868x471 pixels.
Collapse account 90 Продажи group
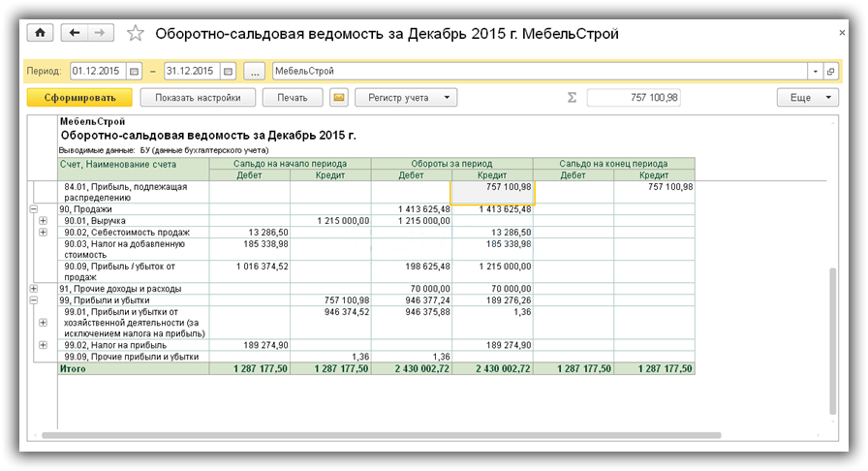pos(34,209)
